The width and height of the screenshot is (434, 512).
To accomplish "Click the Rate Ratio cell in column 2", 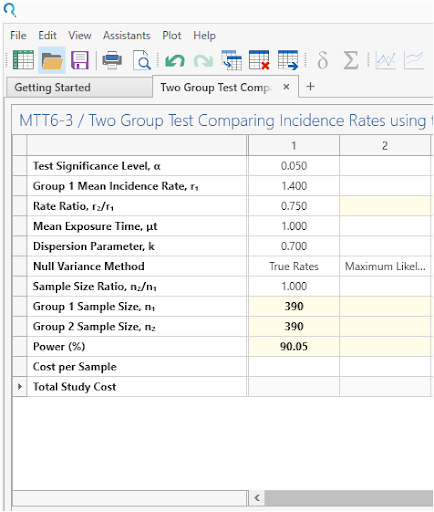I will coord(385,206).
